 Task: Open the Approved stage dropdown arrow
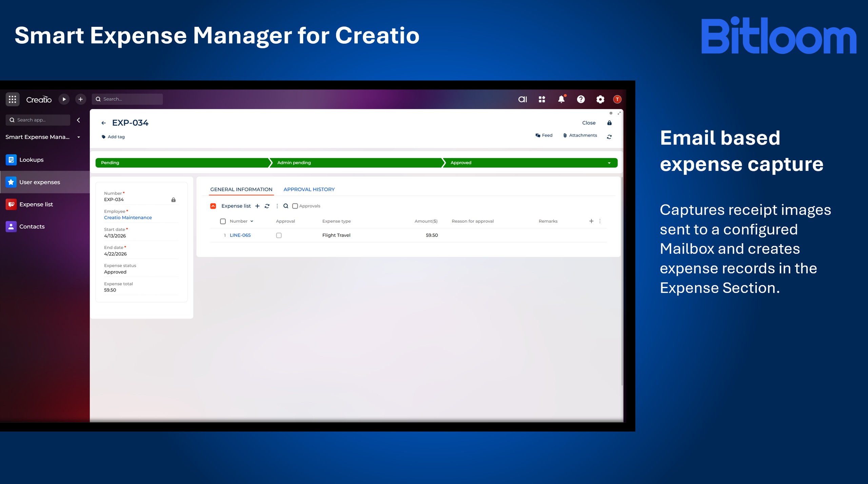click(609, 163)
